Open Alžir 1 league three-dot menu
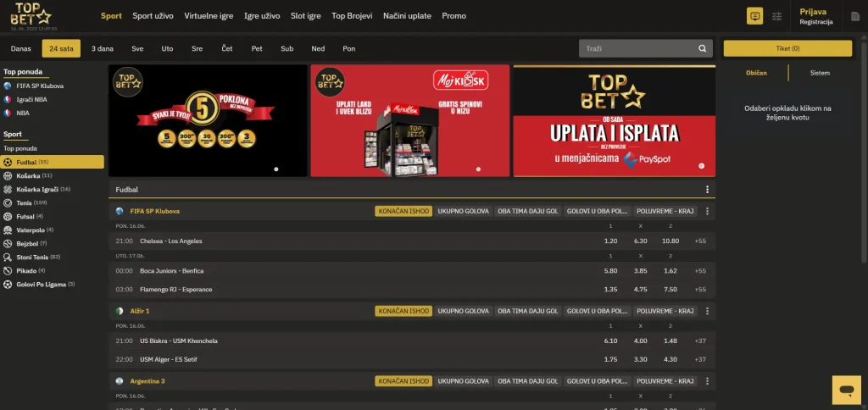 [x=707, y=312]
